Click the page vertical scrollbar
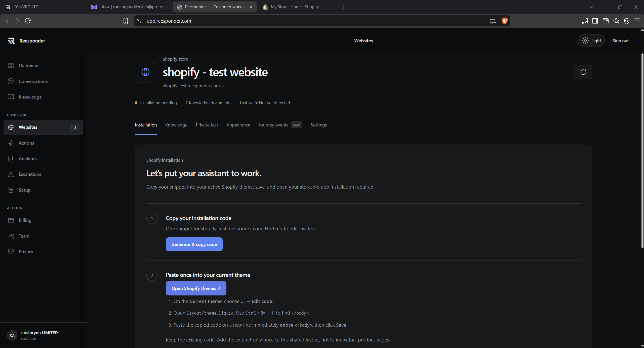 [642, 151]
